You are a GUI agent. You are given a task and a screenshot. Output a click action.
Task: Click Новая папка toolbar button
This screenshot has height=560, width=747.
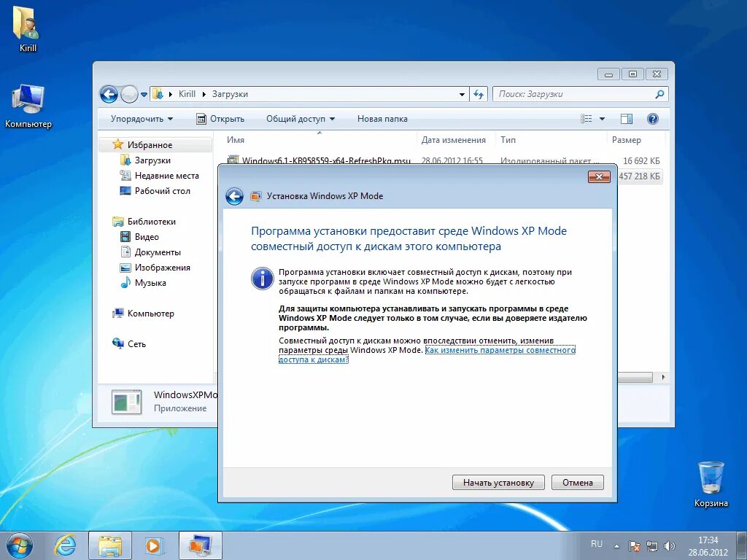click(382, 119)
